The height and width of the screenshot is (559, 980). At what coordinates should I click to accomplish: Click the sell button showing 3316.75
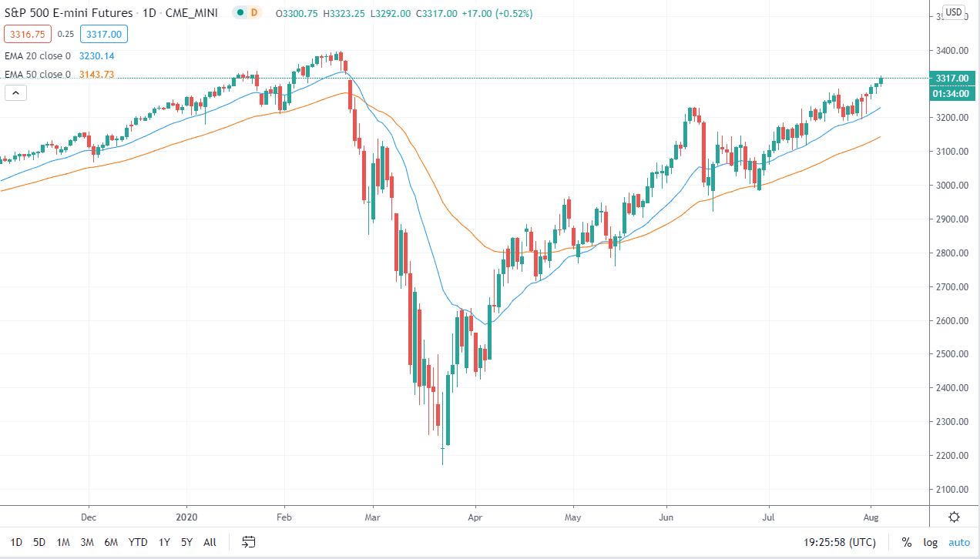click(27, 34)
